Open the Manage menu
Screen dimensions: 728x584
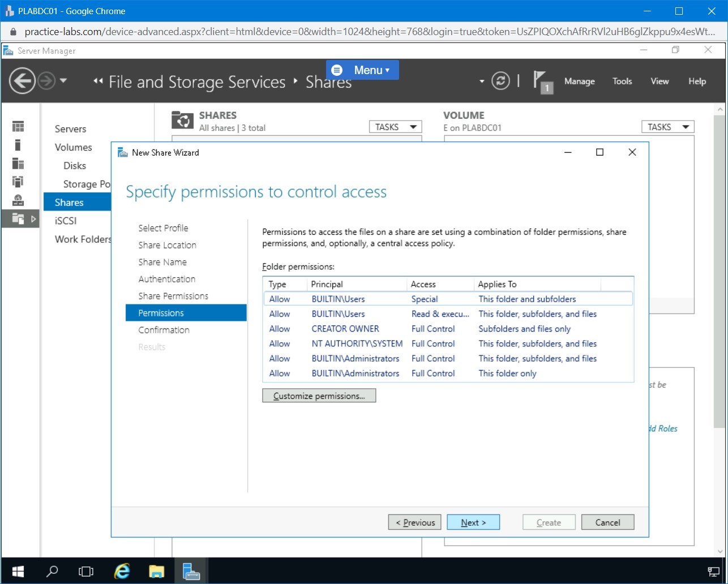coord(579,81)
